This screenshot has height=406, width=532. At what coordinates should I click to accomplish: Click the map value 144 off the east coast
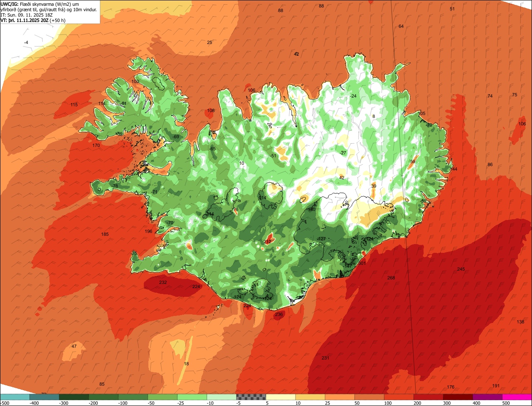[x=453, y=169]
